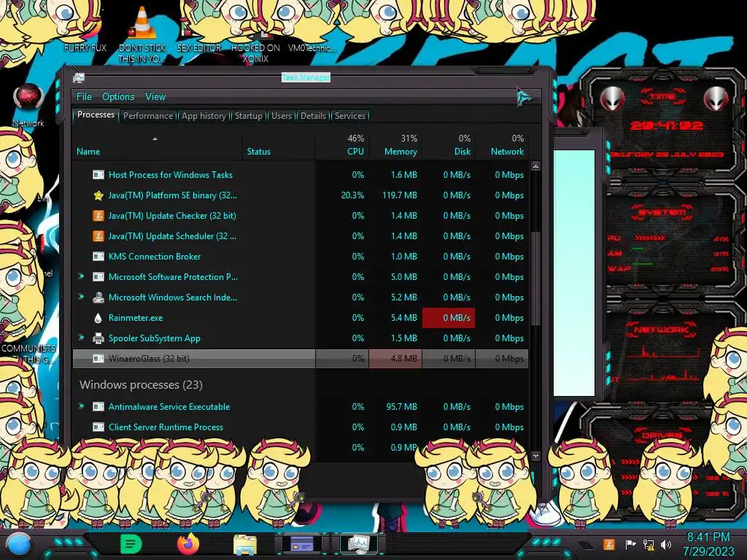The width and height of the screenshot is (747, 560).
Task: Select the KMS Connection Broker row
Action: (x=301, y=256)
